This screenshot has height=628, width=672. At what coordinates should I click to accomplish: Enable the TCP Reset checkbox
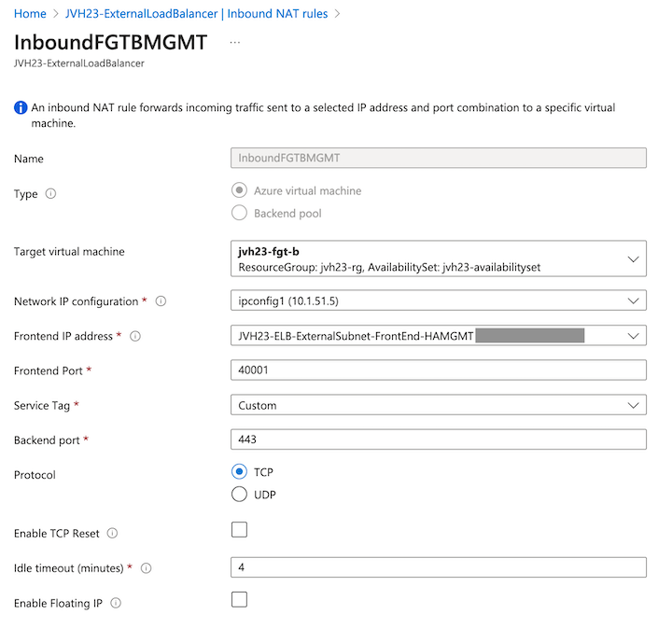click(x=239, y=530)
